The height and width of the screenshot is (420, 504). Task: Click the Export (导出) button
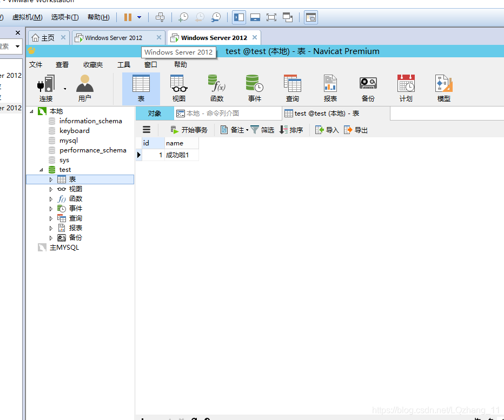pyautogui.click(x=356, y=130)
